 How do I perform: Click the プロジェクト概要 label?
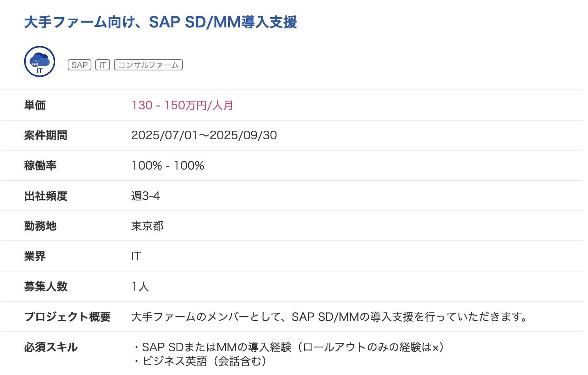67,317
